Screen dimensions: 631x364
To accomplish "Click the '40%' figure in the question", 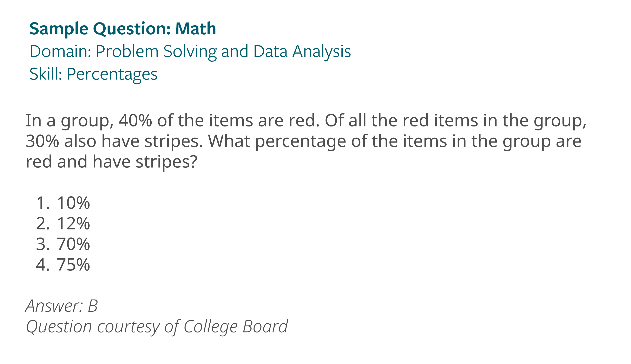I will click(135, 121).
